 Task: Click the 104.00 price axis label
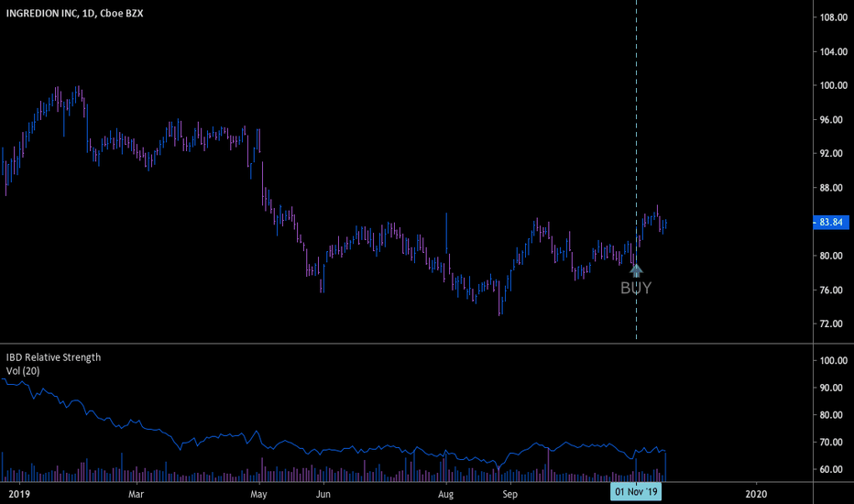tap(833, 51)
